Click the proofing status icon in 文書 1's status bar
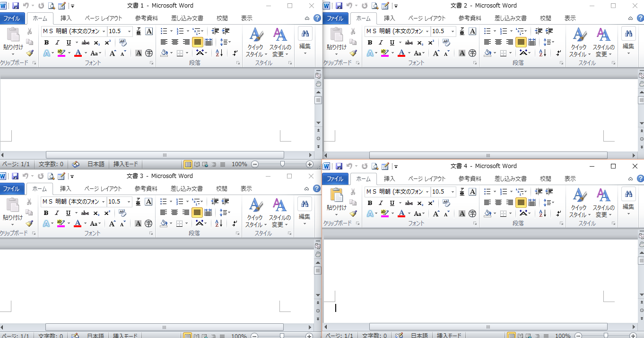The image size is (644, 338). pyautogui.click(x=76, y=164)
